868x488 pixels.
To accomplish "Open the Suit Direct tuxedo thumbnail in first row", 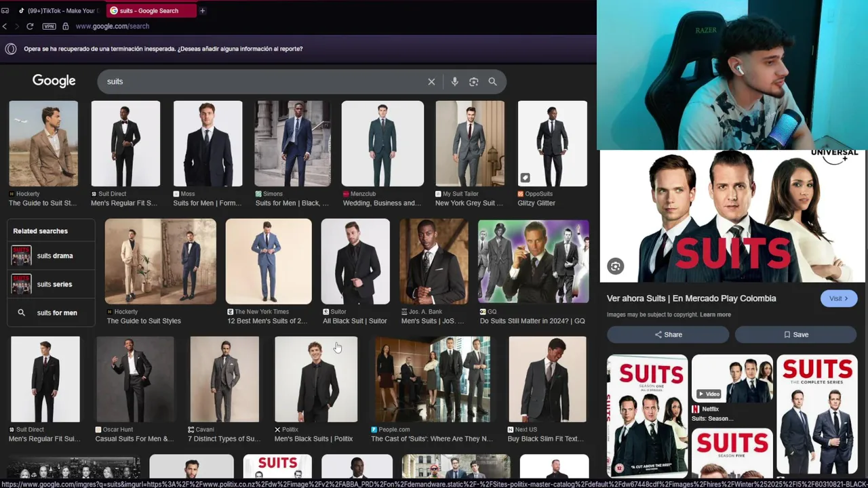I will (125, 144).
